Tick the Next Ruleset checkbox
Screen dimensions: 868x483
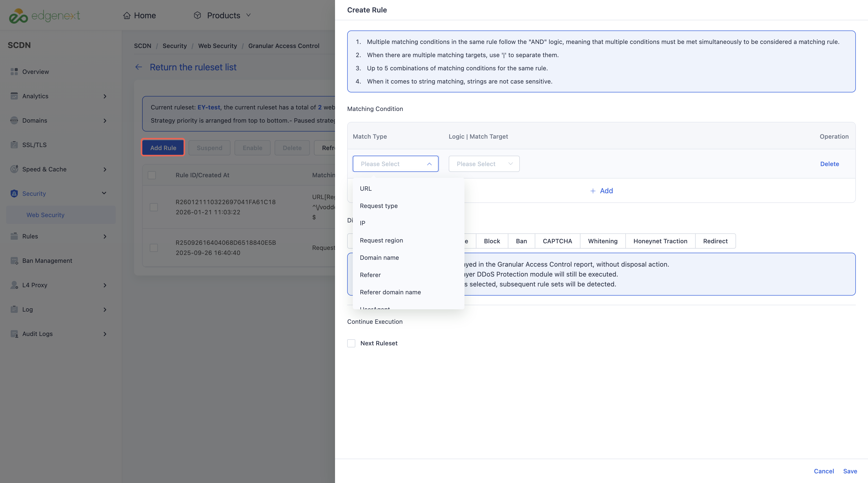tap(351, 343)
